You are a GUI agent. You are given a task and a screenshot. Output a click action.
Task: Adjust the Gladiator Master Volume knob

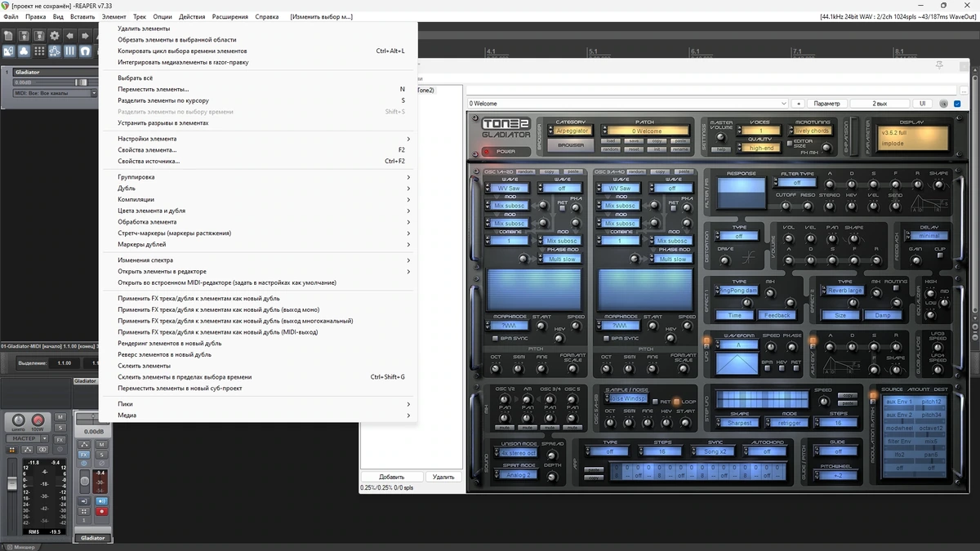pos(721,137)
